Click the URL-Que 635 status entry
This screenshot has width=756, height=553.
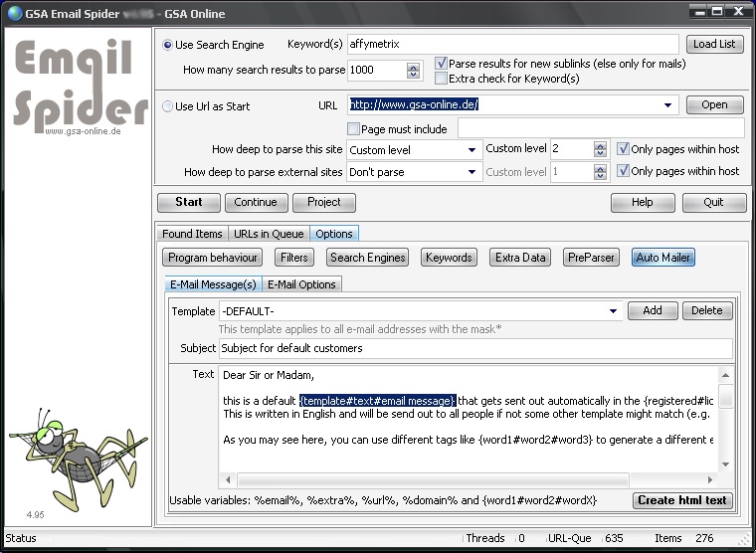585,538
